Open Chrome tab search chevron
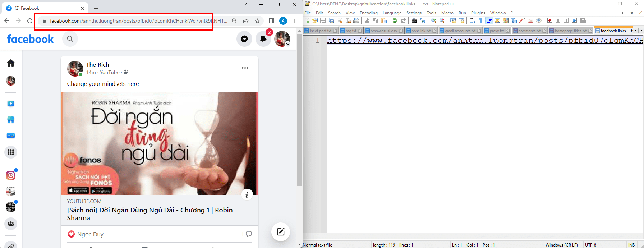The image size is (644, 248). pos(245,4)
